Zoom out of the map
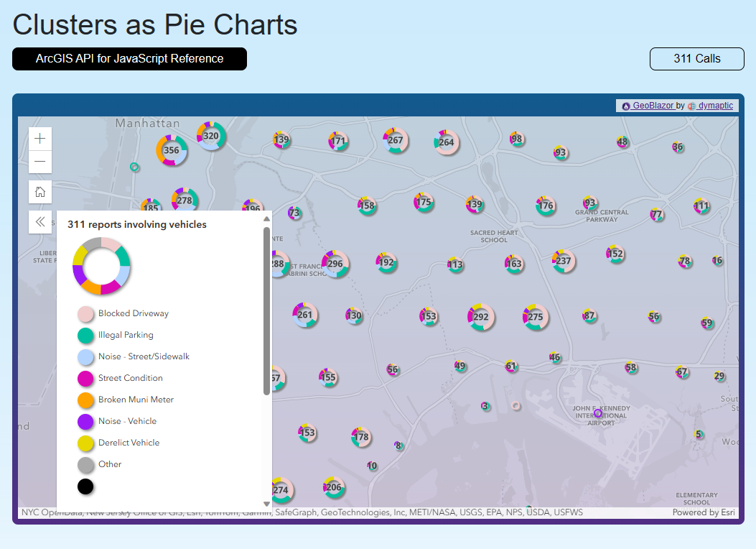756x549 pixels. [x=40, y=162]
